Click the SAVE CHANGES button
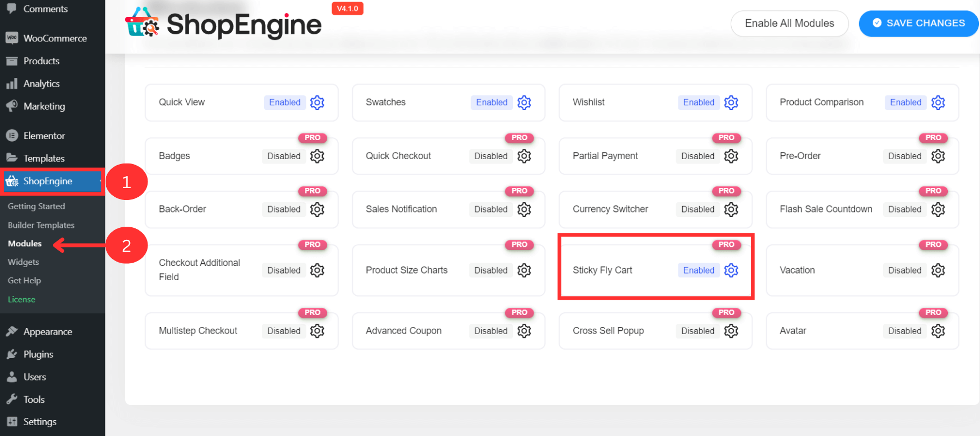 pyautogui.click(x=919, y=23)
